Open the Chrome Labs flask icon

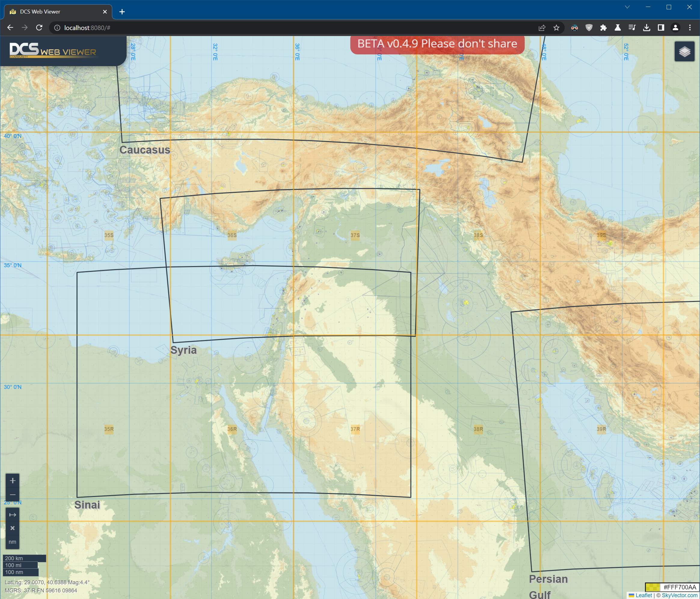click(x=618, y=28)
